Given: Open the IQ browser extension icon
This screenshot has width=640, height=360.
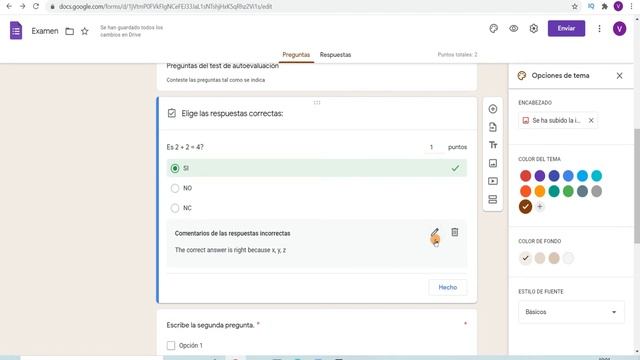Looking at the screenshot, I should pyautogui.click(x=591, y=6).
